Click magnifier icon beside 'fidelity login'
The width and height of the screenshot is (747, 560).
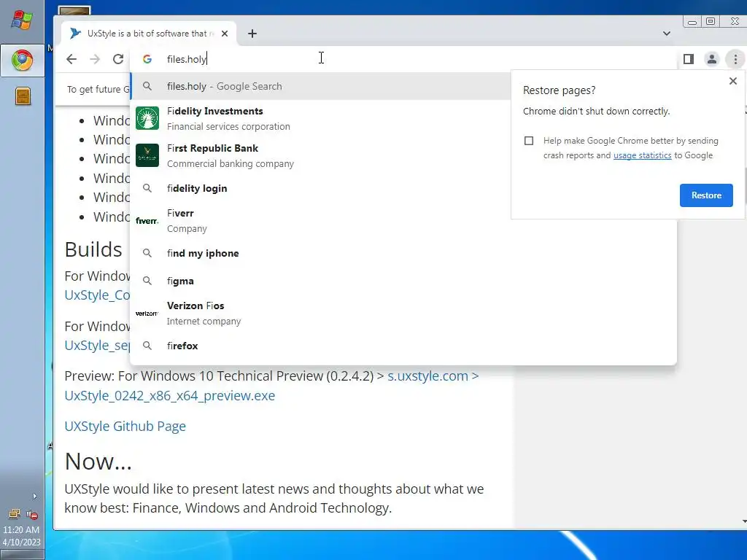coord(147,189)
